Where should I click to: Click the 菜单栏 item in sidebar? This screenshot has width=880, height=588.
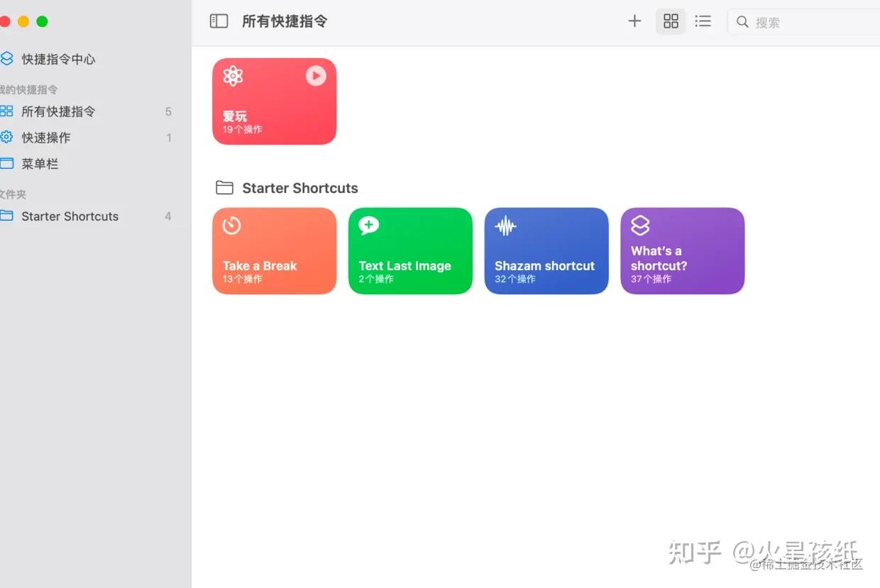coord(39,164)
